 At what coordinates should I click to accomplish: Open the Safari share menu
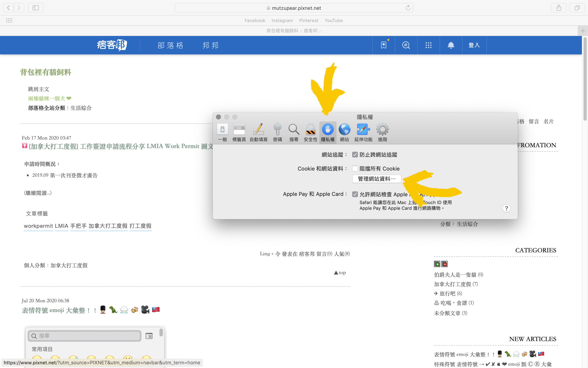(x=559, y=8)
